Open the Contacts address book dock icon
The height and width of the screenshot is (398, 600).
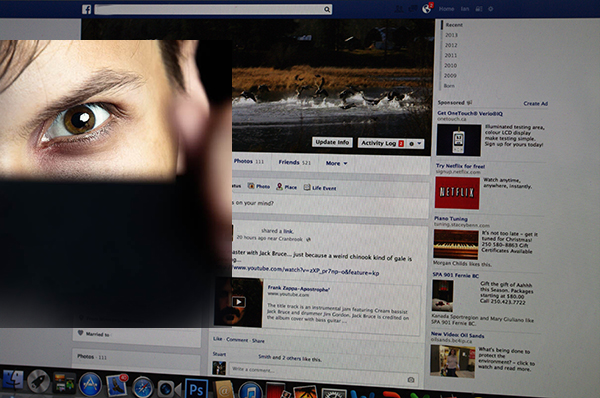pos(223,390)
